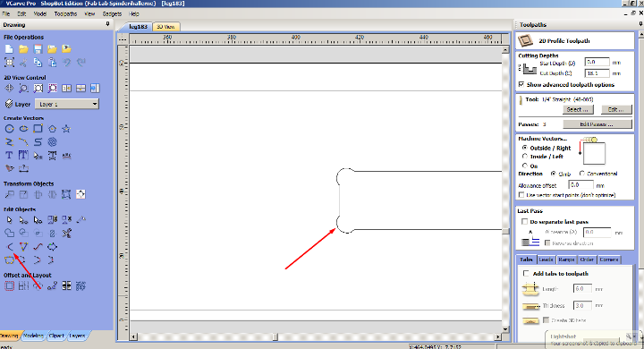Open the Layer 1 dropdown
The width and height of the screenshot is (644, 349).
tap(67, 104)
